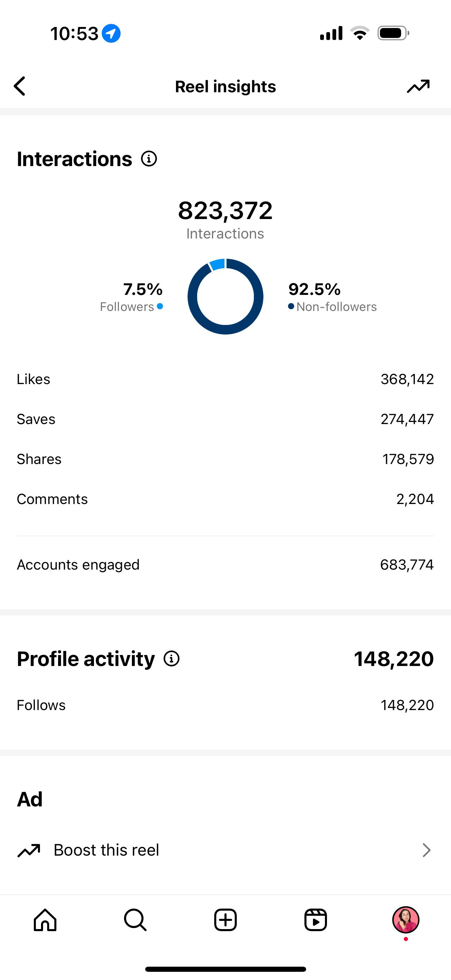The width and height of the screenshot is (451, 980).
Task: Open the trending arrow icon top right
Action: pyautogui.click(x=418, y=86)
